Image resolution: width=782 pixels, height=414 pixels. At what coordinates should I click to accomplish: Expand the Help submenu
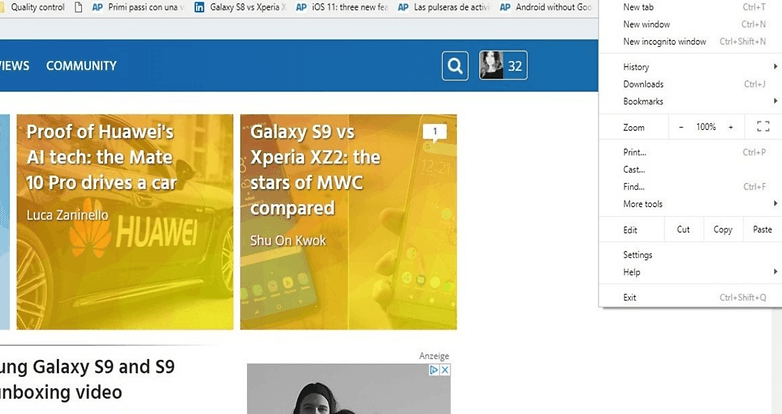coord(690,272)
